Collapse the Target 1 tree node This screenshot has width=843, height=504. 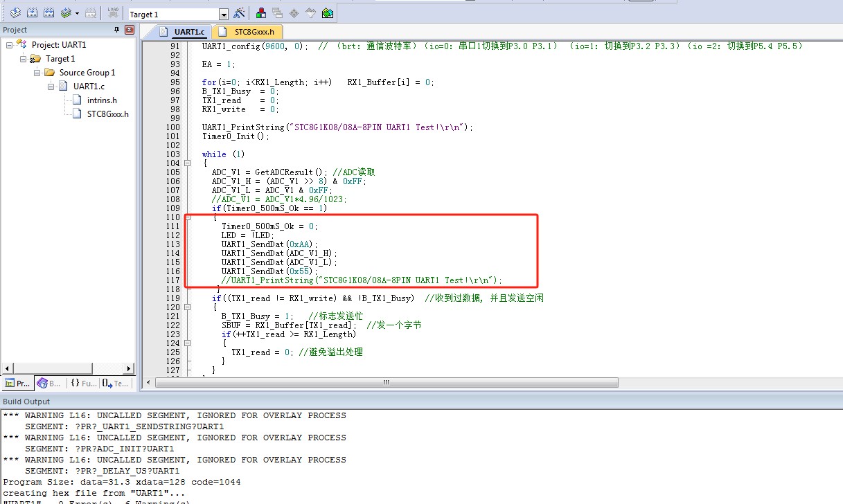pyautogui.click(x=22, y=59)
